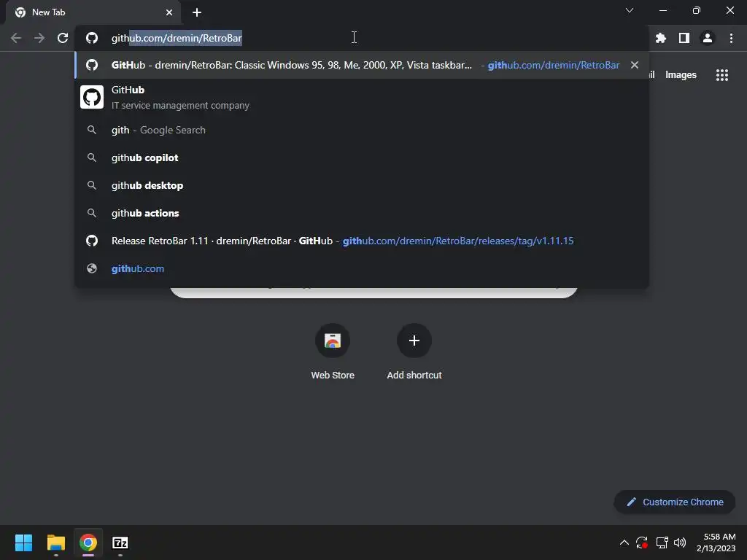Image resolution: width=747 pixels, height=560 pixels.
Task: Click the address bar text field
Action: click(x=362, y=38)
